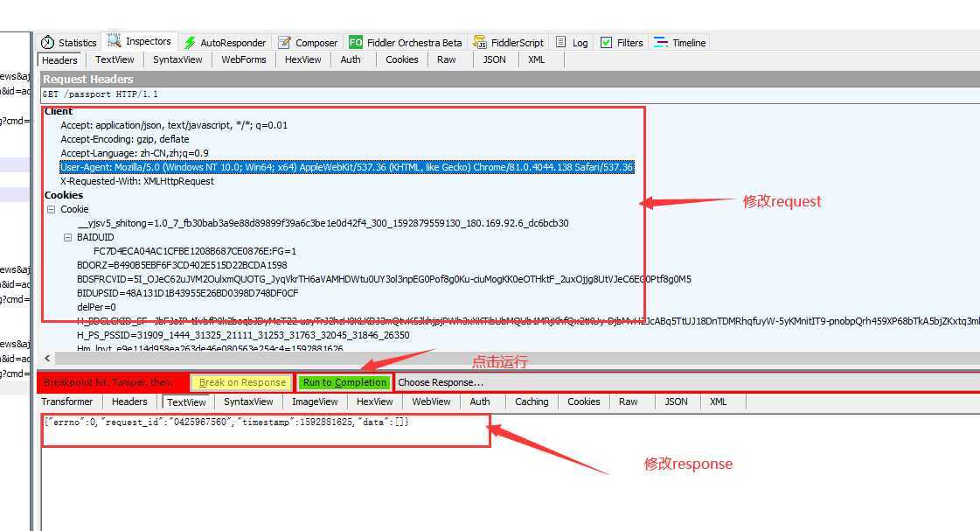Select the request XML tab
This screenshot has height=531, width=980.
point(536,59)
